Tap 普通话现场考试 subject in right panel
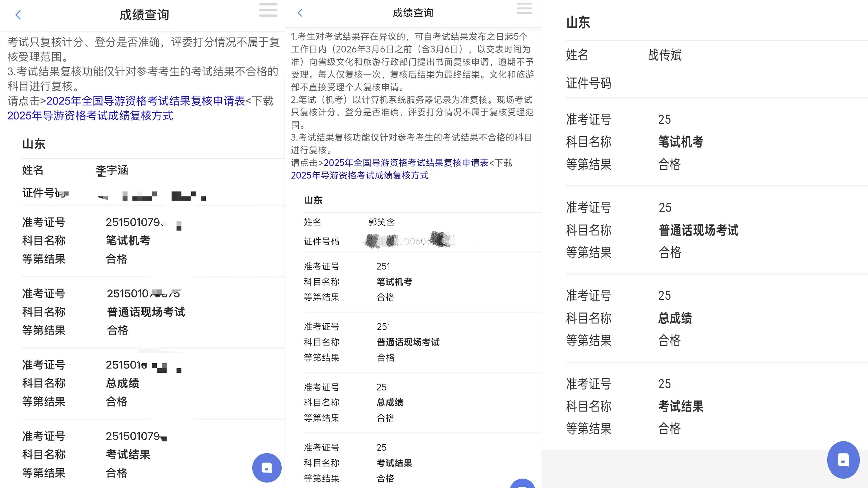868x488 pixels. pyautogui.click(x=698, y=230)
